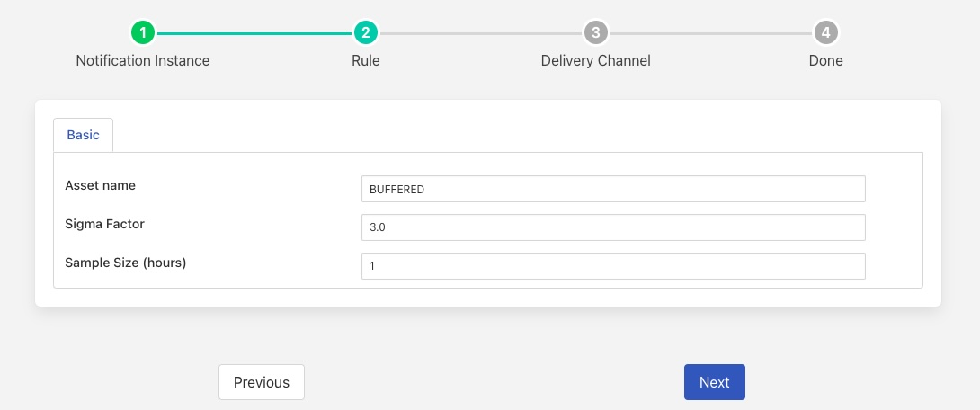Click into the Sigma Factor field

pyautogui.click(x=612, y=227)
